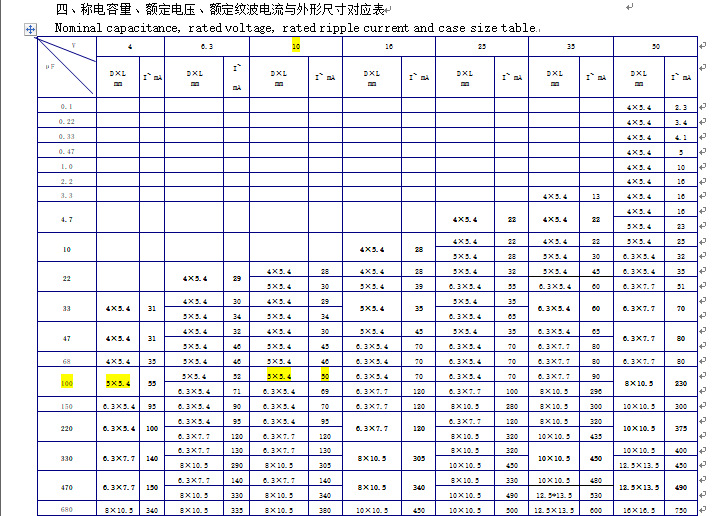Image resolution: width=712 pixels, height=516 pixels.
Task: Click the '220' capacitance row label
Action: 66,428
